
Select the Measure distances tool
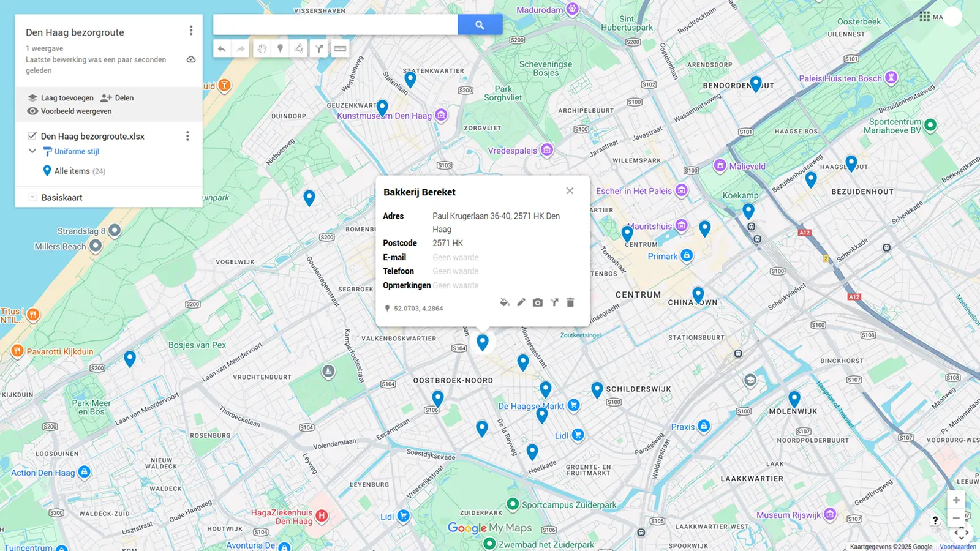(340, 48)
